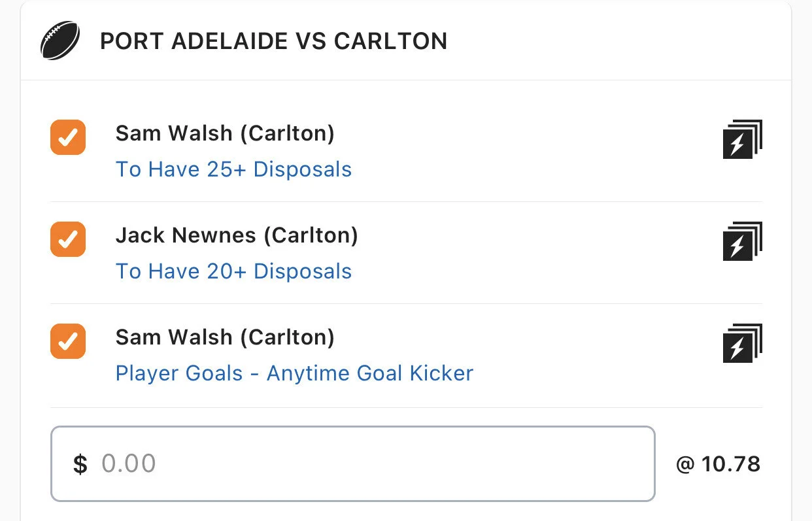812x521 pixels.
Task: Click Sam Walsh name above Anytime Goal Kicker
Action: 174,337
